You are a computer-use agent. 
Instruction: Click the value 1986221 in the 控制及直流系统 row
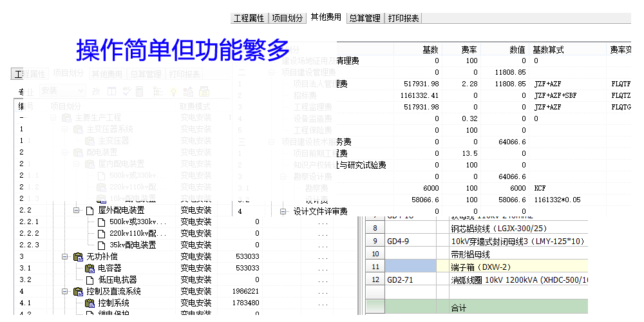point(245,292)
